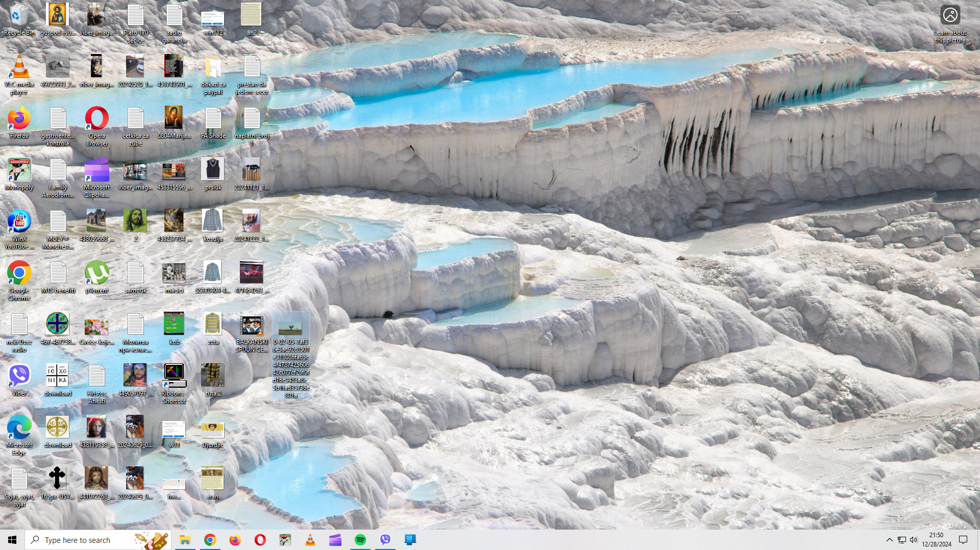Open the blue monitor taskbar app
Image resolution: width=980 pixels, height=550 pixels.
(410, 540)
